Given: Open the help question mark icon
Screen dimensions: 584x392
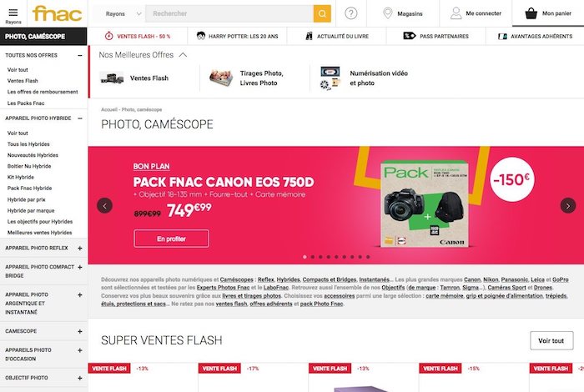Looking at the screenshot, I should click(x=351, y=13).
